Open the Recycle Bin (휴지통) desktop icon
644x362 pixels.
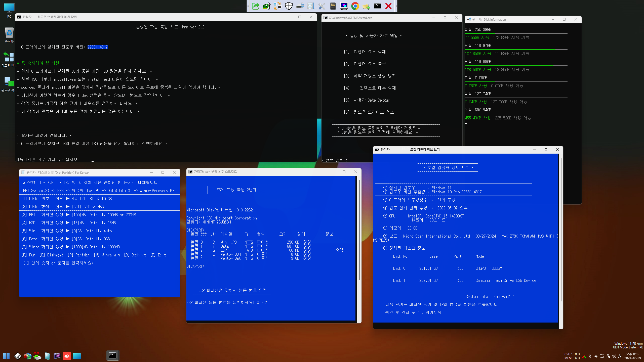9,35
